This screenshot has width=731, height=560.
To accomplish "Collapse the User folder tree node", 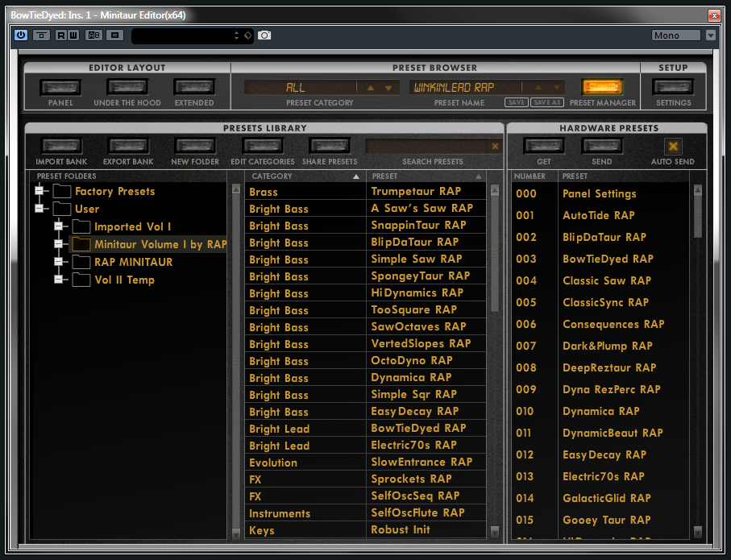I will click(x=39, y=209).
